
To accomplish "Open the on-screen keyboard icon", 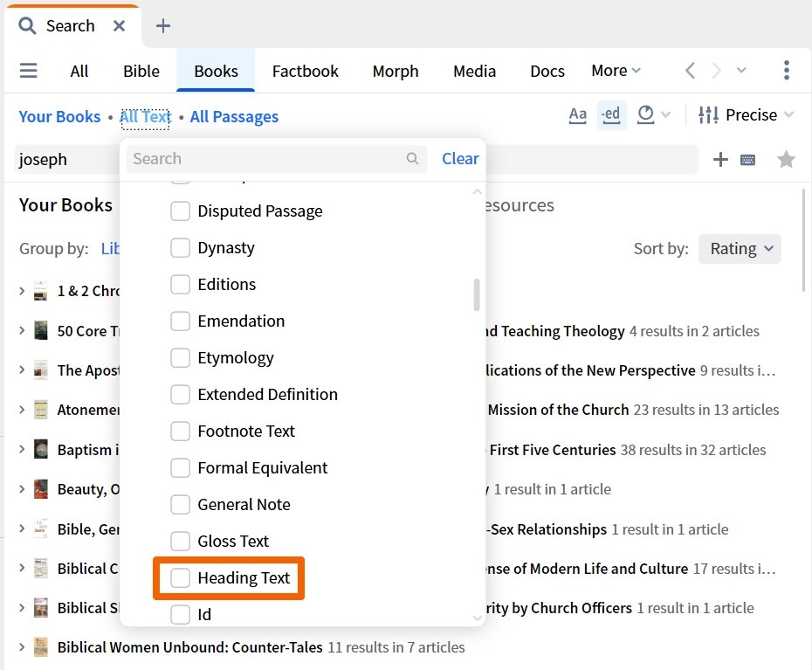I will pyautogui.click(x=747, y=160).
